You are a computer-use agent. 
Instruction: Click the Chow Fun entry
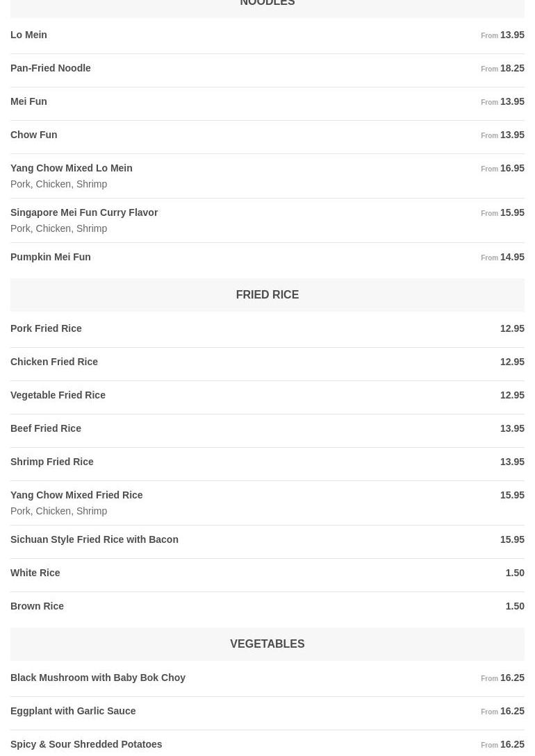coord(34,135)
